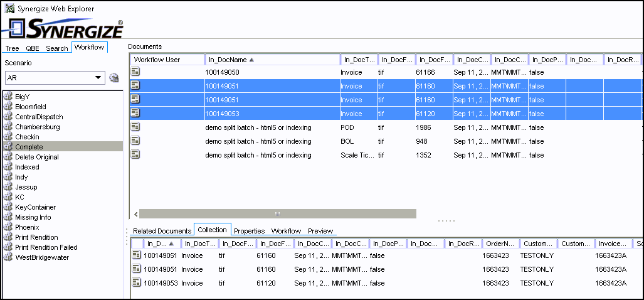Click the CentralDispatch queue icon
This screenshot has width=644, height=300.
point(8,117)
